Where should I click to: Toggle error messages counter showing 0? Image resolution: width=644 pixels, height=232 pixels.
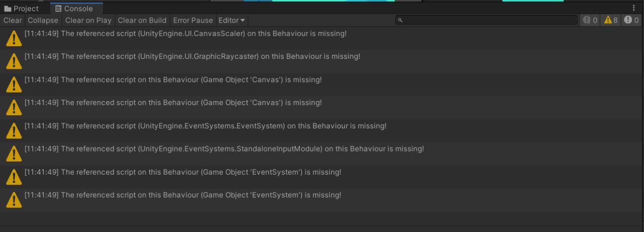click(631, 21)
